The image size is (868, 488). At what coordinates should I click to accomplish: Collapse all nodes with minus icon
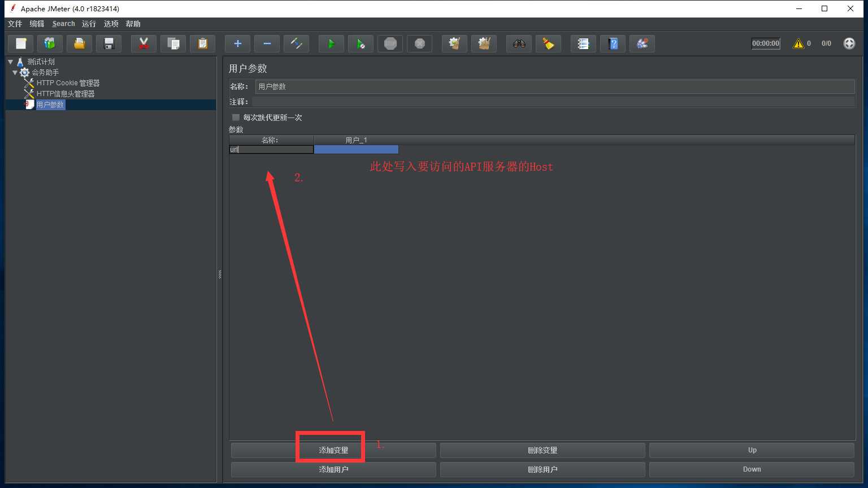click(267, 43)
